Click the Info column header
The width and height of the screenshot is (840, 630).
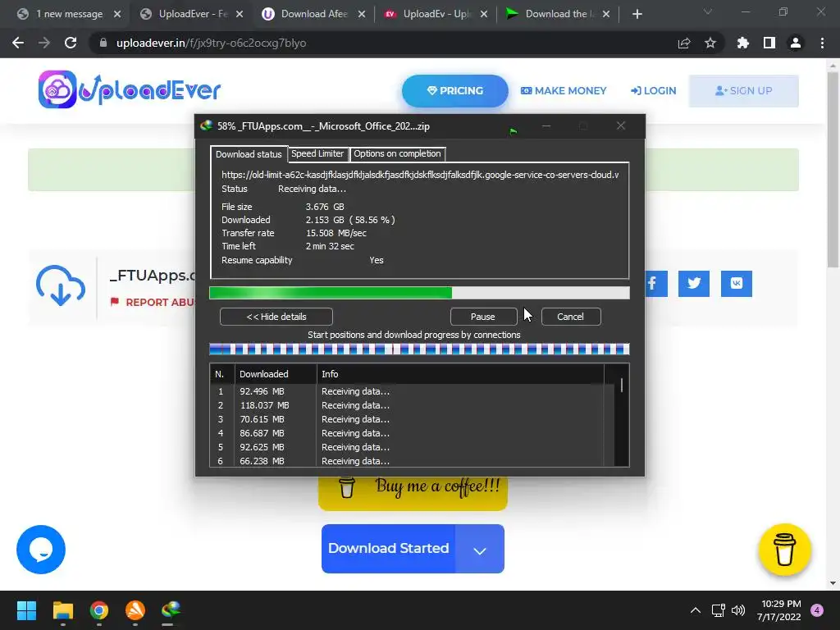pos(460,374)
